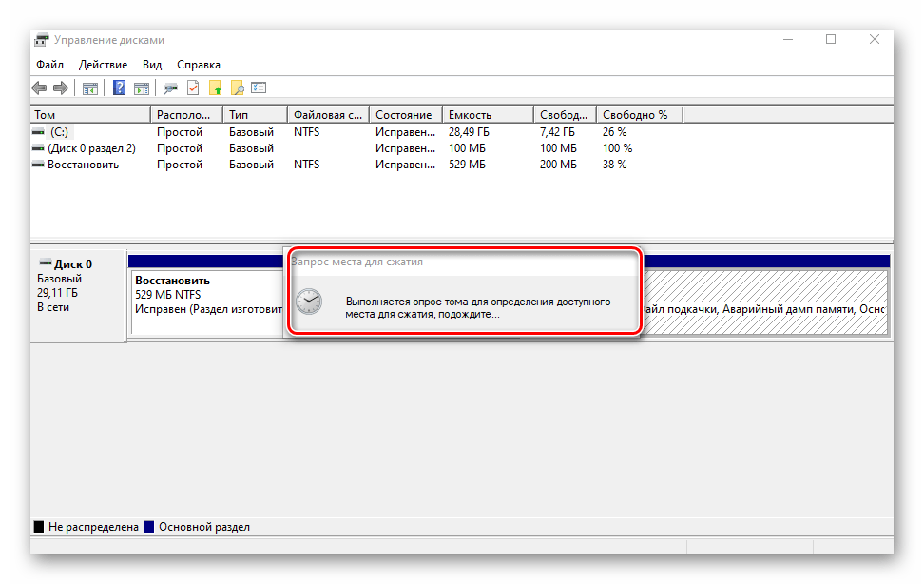Click the folder with magnifier search icon
This screenshot has height=584, width=924.
tap(238, 88)
